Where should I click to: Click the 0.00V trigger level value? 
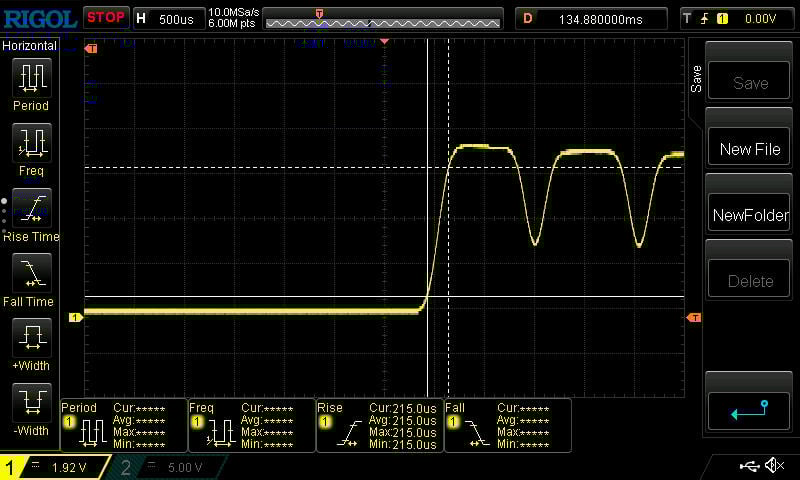click(x=760, y=19)
